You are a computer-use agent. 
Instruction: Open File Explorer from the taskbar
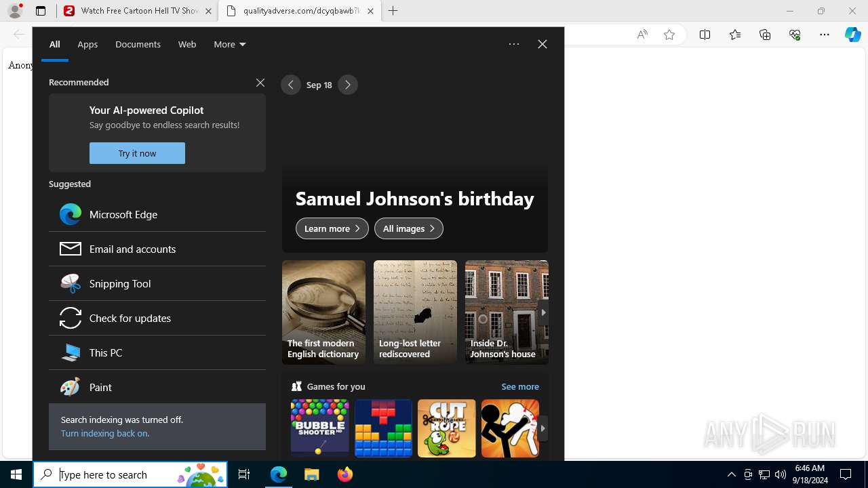pyautogui.click(x=311, y=474)
